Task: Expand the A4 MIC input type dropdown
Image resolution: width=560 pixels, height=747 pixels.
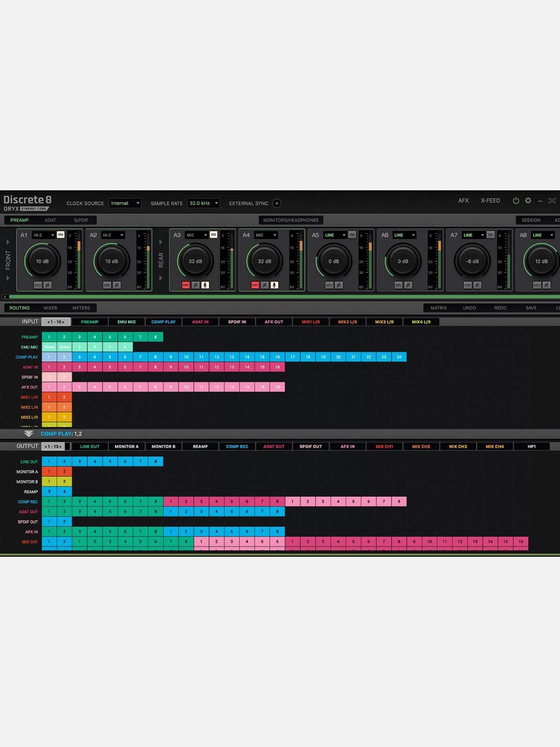Action: coord(266,235)
